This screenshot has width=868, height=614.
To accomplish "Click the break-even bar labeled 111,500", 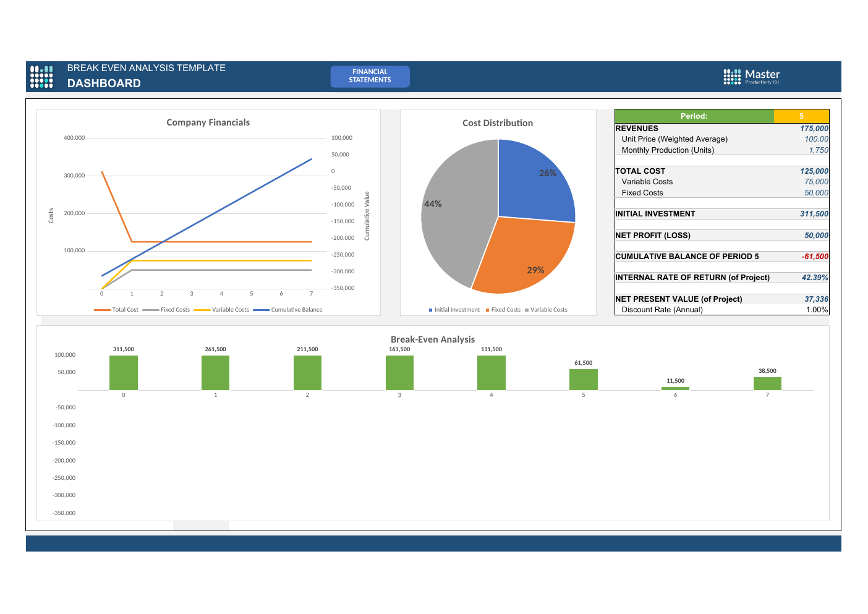I will click(491, 373).
